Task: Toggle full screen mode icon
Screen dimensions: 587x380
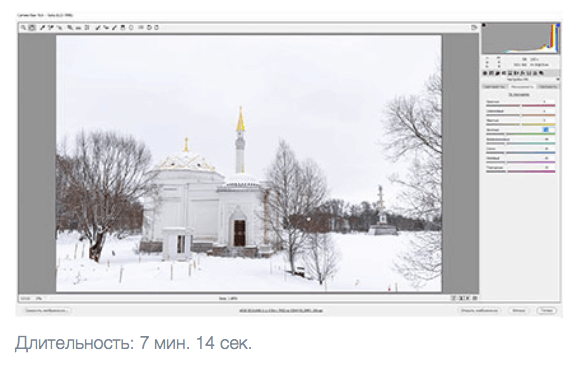Action: tap(474, 28)
